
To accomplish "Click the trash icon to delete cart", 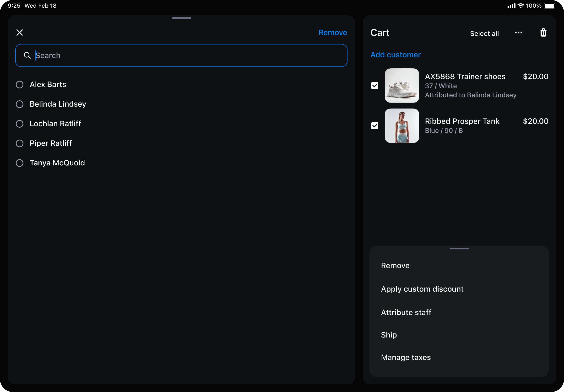I will (543, 33).
